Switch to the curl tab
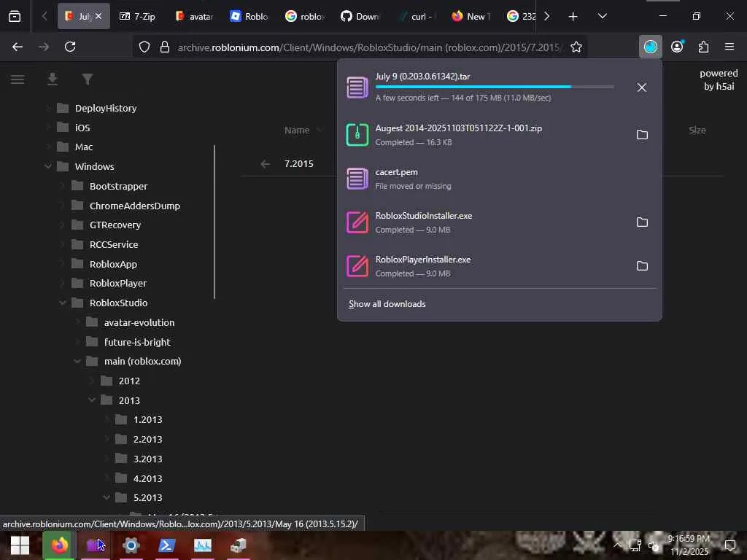The height and width of the screenshot is (560, 747). [x=415, y=16]
